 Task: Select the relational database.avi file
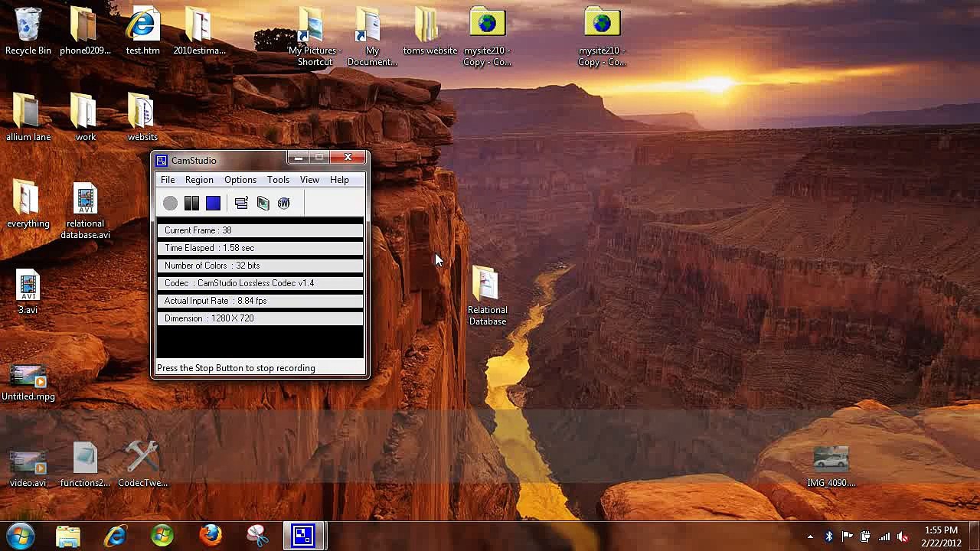pos(85,210)
